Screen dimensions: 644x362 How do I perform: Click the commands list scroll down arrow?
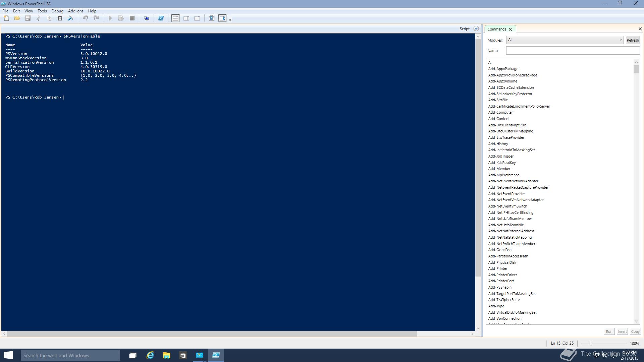pyautogui.click(x=636, y=321)
